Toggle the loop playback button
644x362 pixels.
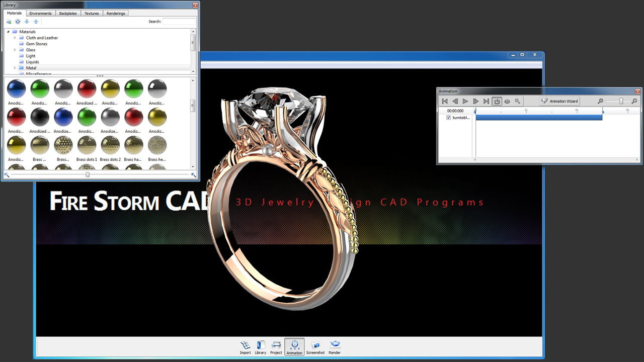[497, 101]
